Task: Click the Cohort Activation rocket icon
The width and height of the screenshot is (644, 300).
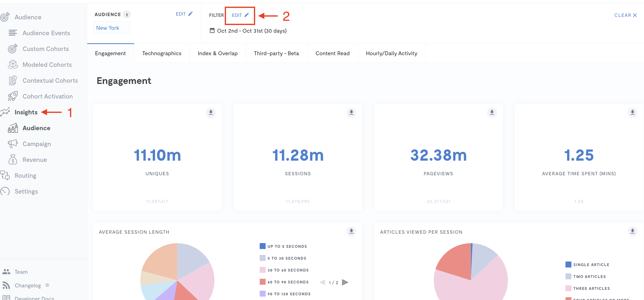Action: [x=13, y=96]
